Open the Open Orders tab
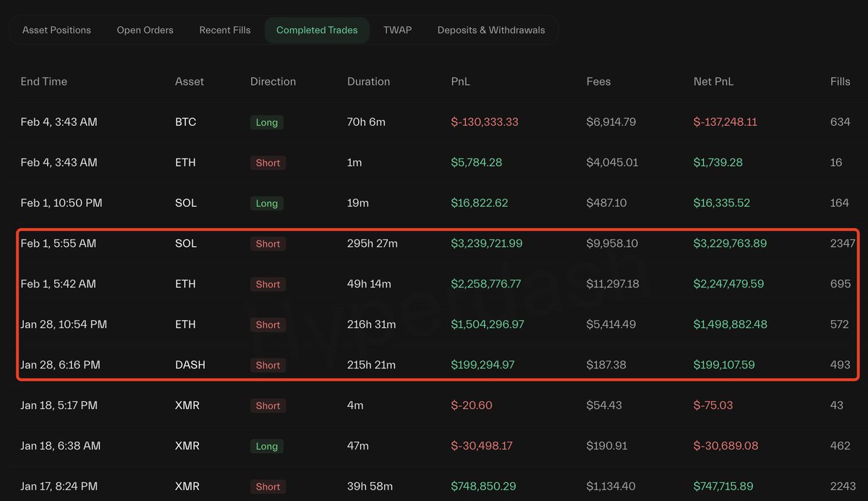The image size is (868, 501). (x=145, y=30)
